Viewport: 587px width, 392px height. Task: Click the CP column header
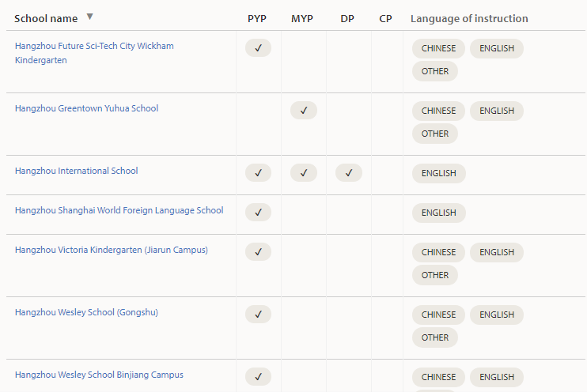(x=385, y=19)
